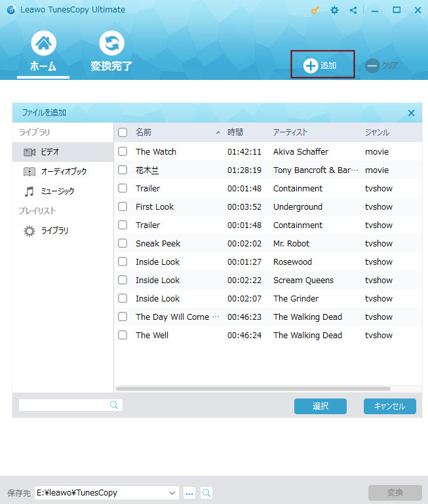The height and width of the screenshot is (504, 428).
Task: Expand the 保存先 path dropdown
Action: pyautogui.click(x=173, y=493)
